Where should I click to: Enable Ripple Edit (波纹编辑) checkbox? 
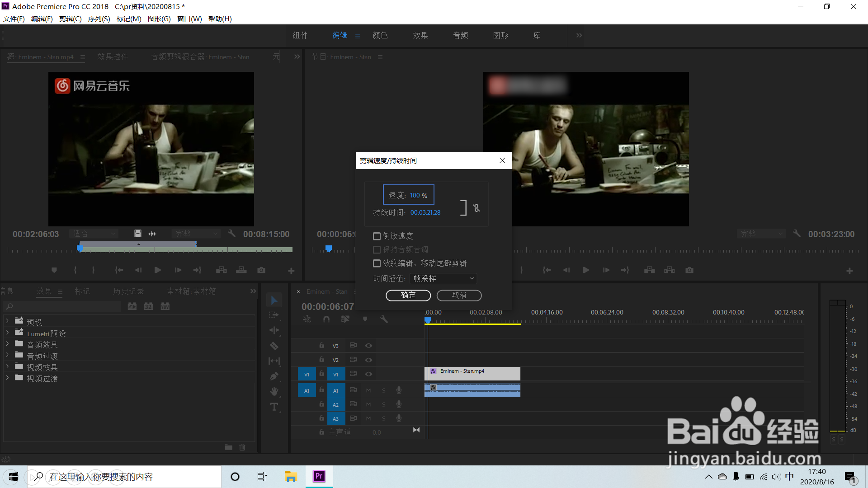pyautogui.click(x=377, y=263)
